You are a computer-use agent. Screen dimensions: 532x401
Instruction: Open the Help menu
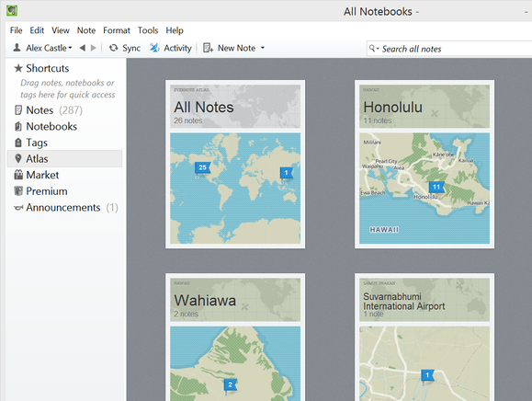(x=175, y=30)
